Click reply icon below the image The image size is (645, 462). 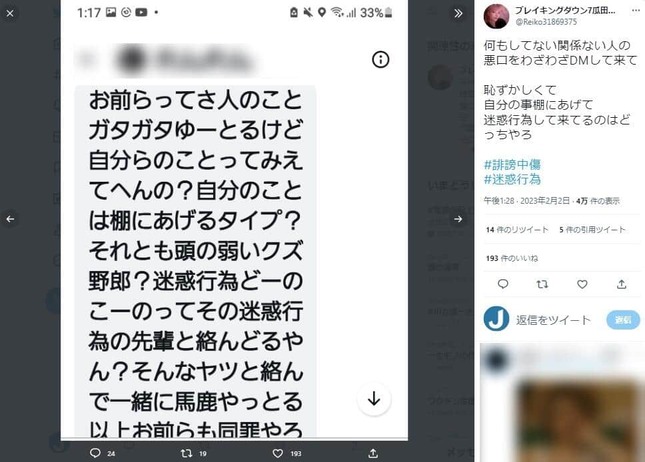[95, 453]
